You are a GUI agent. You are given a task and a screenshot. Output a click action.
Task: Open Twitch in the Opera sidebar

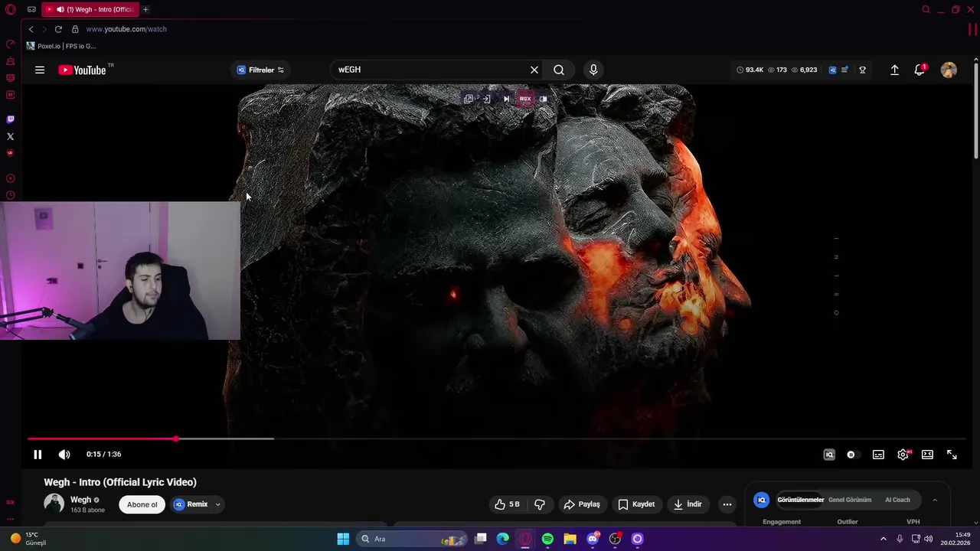10,119
